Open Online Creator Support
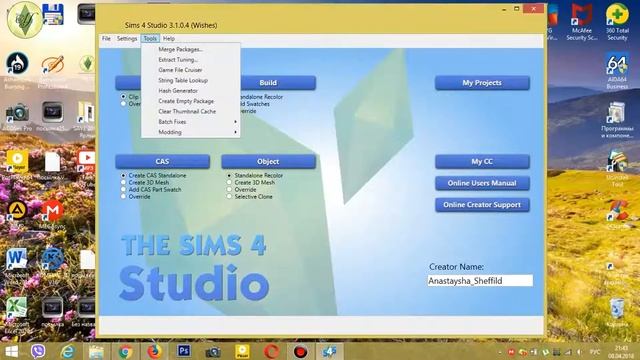 coord(482,205)
